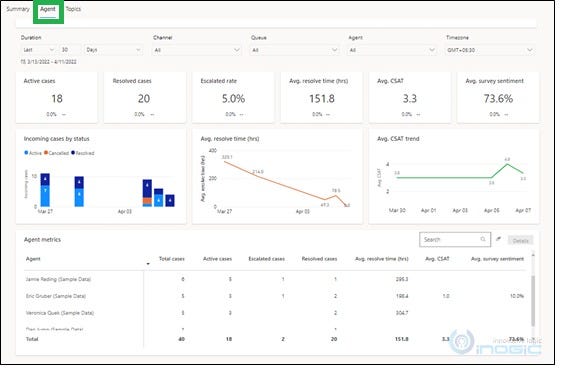The height and width of the screenshot is (373, 561).
Task: Click the Total cases value 40
Action: pyautogui.click(x=181, y=339)
